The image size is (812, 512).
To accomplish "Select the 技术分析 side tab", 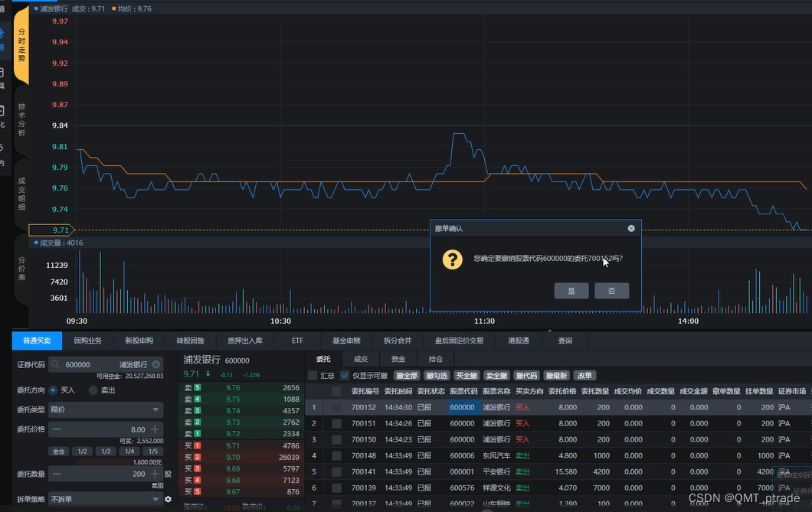I will point(21,120).
